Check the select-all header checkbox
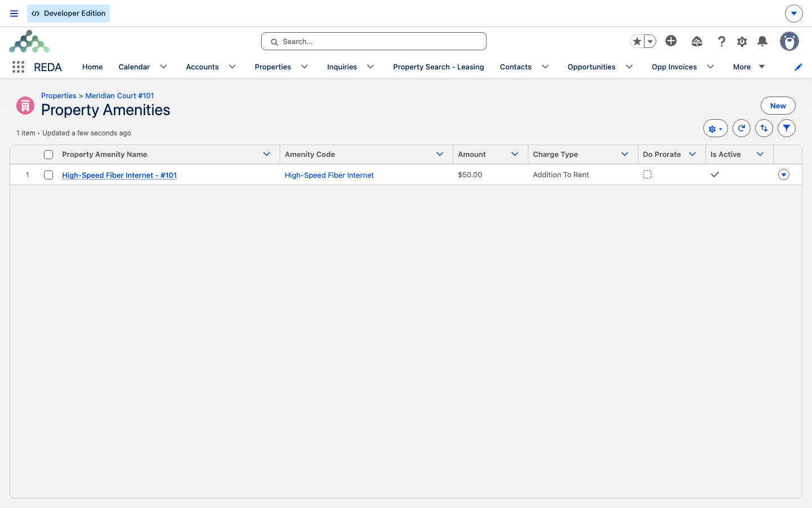812x508 pixels. coord(48,155)
